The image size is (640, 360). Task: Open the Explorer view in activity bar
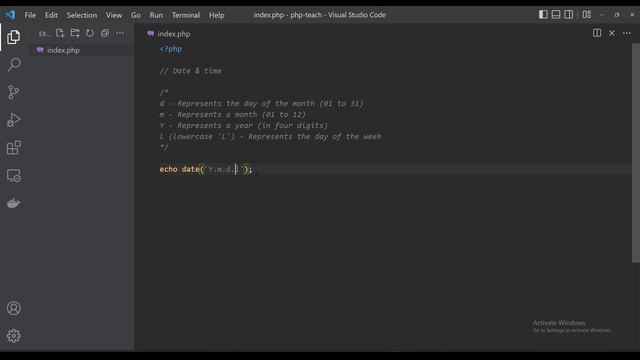[13, 37]
